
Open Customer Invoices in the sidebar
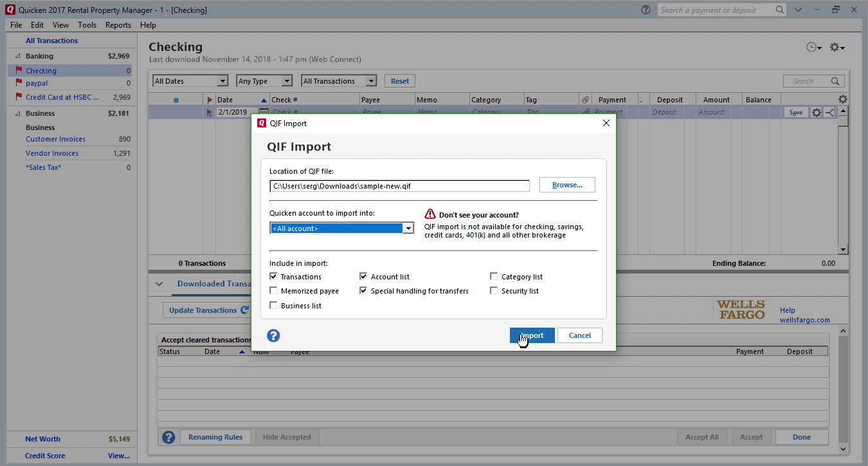tap(55, 139)
